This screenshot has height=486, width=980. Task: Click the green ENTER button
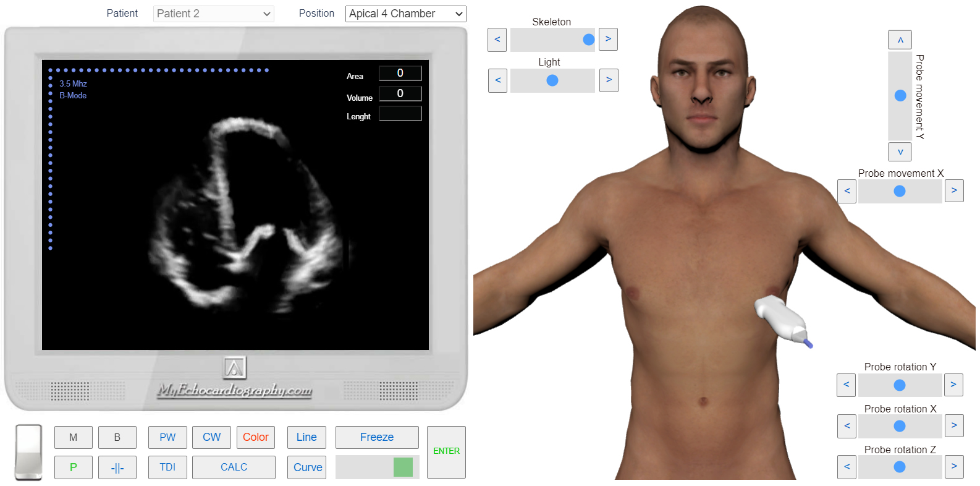[x=446, y=452]
